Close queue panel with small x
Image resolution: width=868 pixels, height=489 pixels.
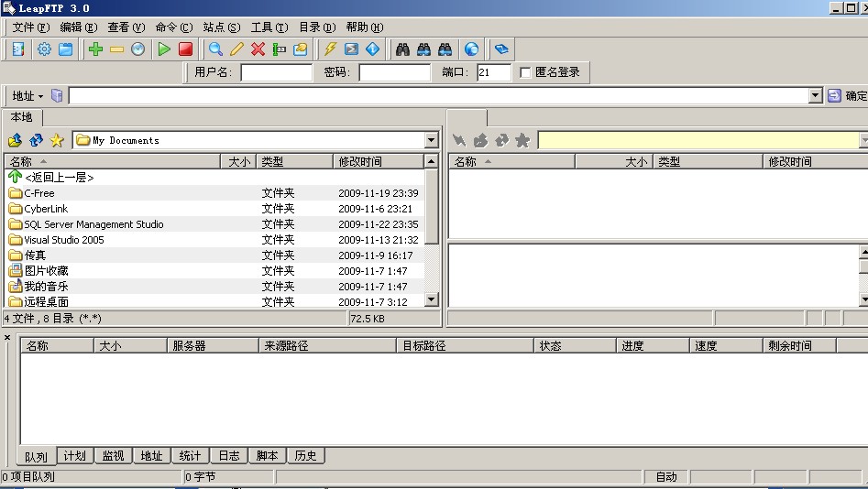(x=7, y=337)
